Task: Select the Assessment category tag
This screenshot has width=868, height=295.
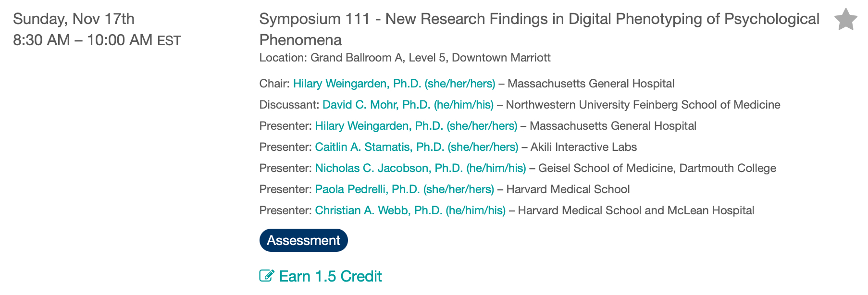Action: tap(303, 240)
